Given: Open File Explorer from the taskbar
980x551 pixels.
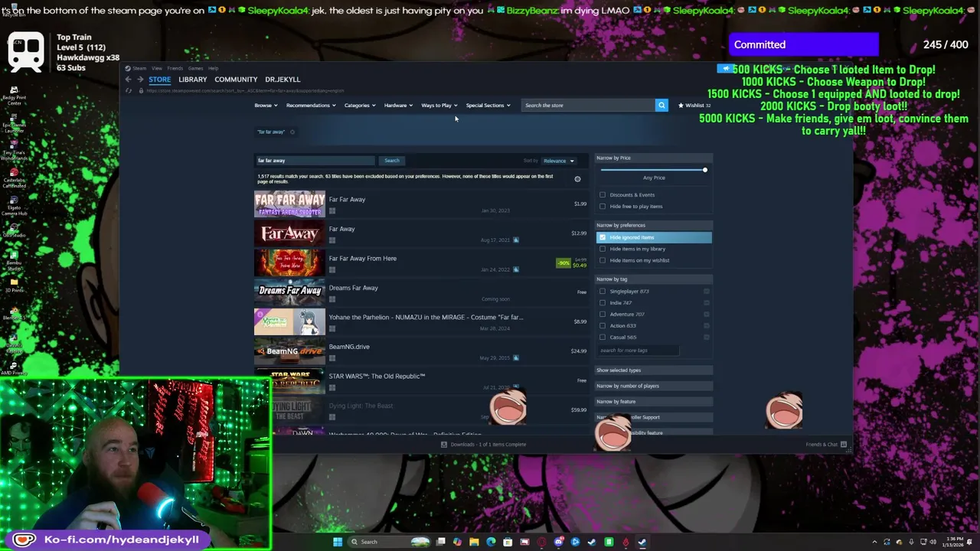Looking at the screenshot, I should (x=474, y=542).
